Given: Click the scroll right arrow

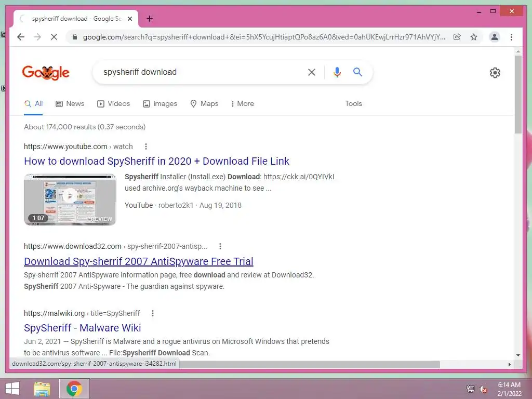Looking at the screenshot, I should click(x=509, y=364).
